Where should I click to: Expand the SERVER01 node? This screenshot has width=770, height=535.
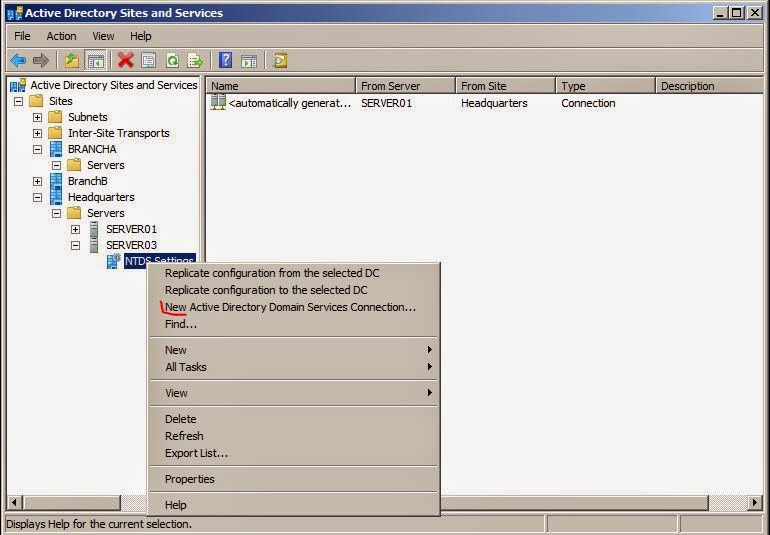pos(75,229)
